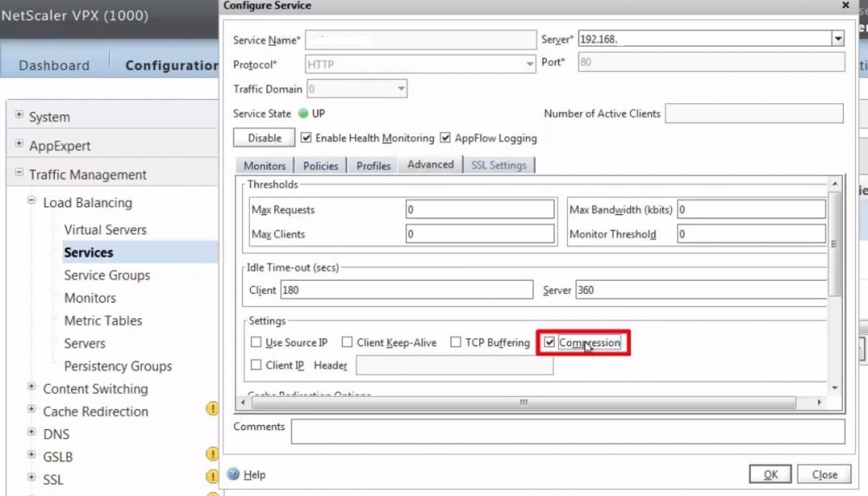
Task: Select Persistency Groups in the tree
Action: pos(118,366)
